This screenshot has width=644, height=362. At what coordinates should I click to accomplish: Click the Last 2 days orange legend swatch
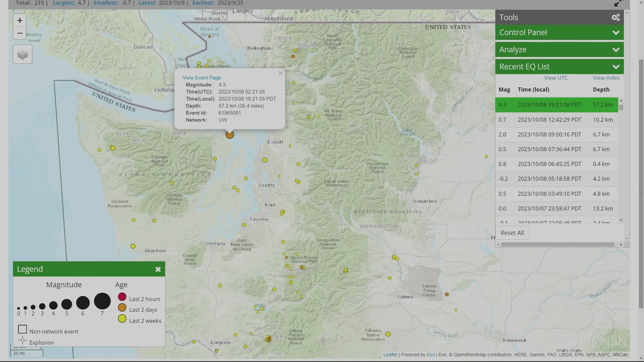pyautogui.click(x=122, y=308)
